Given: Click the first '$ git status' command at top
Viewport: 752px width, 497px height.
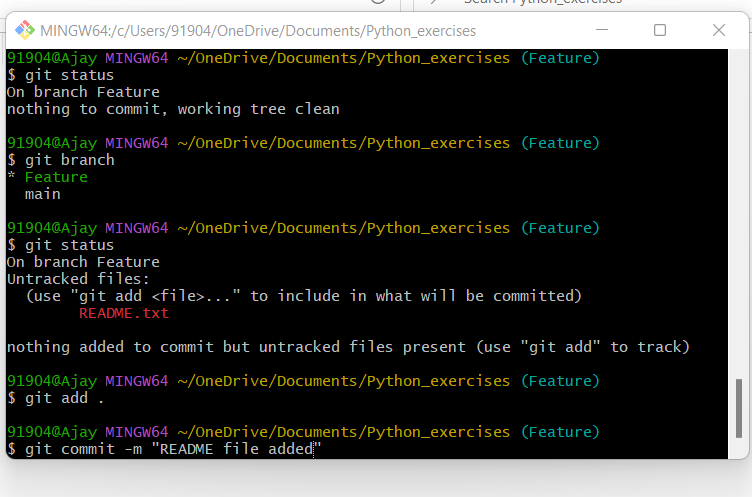Looking at the screenshot, I should (x=60, y=75).
